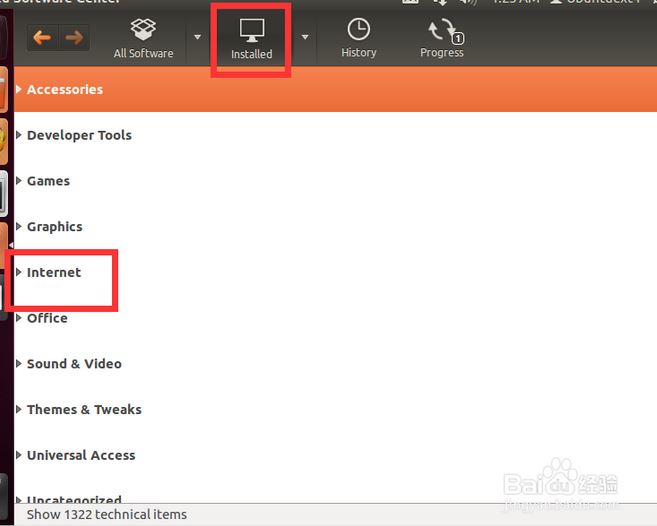The width and height of the screenshot is (657, 526).
Task: Open the Installed dropdown arrow
Action: click(x=305, y=37)
